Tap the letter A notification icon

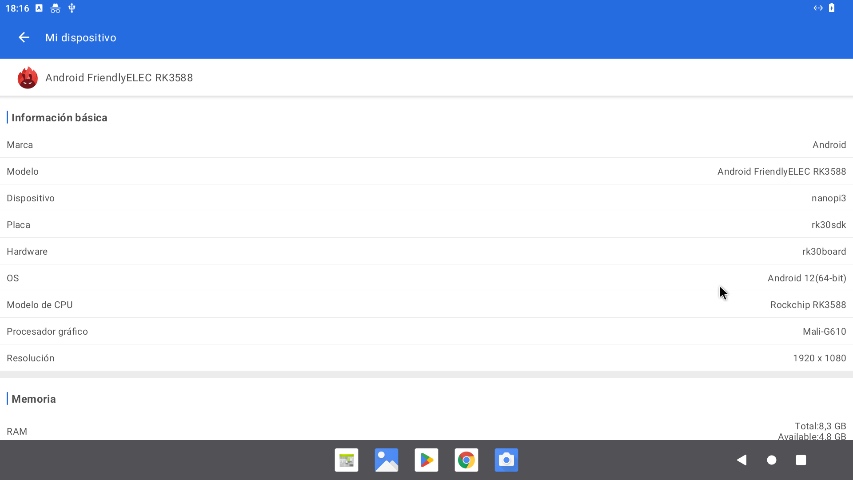click(x=39, y=8)
